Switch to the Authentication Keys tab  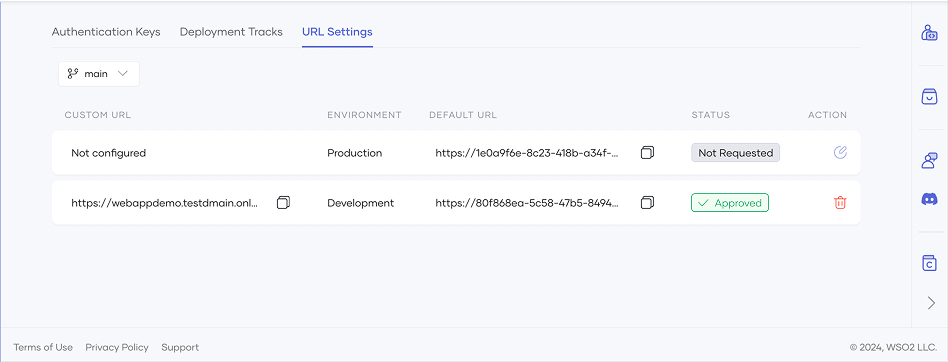[106, 32]
